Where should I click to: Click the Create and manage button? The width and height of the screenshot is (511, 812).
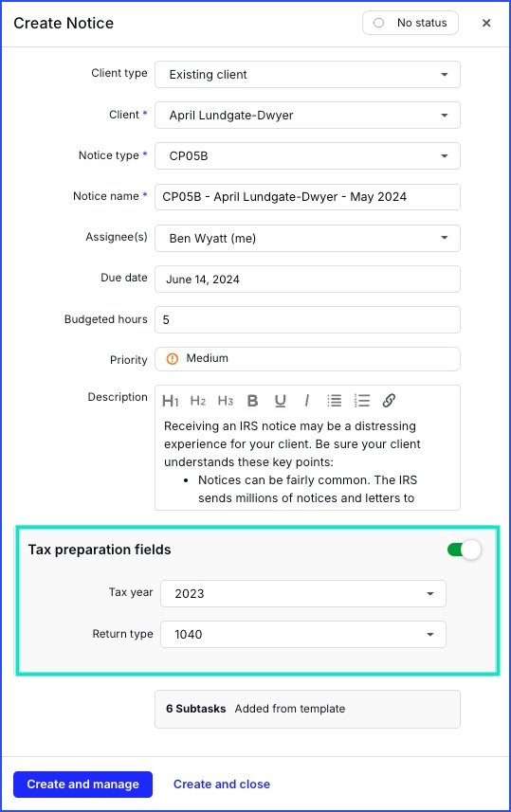click(82, 784)
